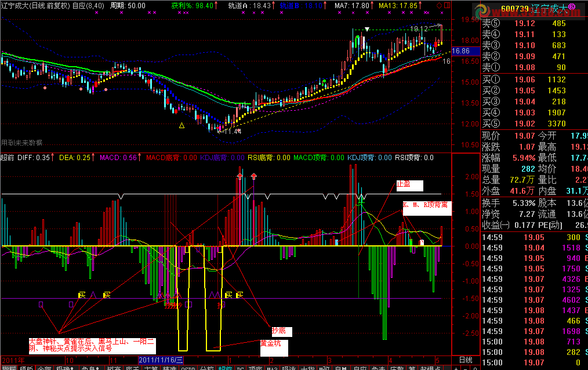588x370 pixels.
Task: Click the 用到未来数据 notice text
Action: tap(22, 143)
